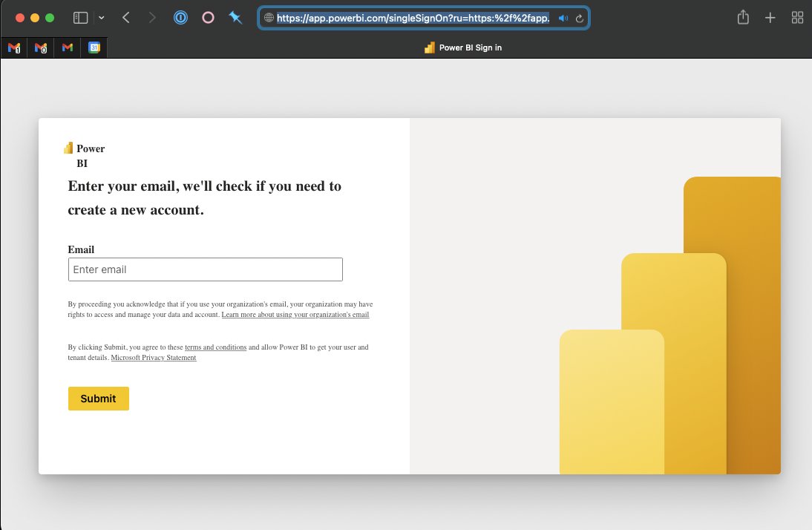The image size is (812, 530).
Task: Mute tab audio via speaker icon
Action: (563, 18)
